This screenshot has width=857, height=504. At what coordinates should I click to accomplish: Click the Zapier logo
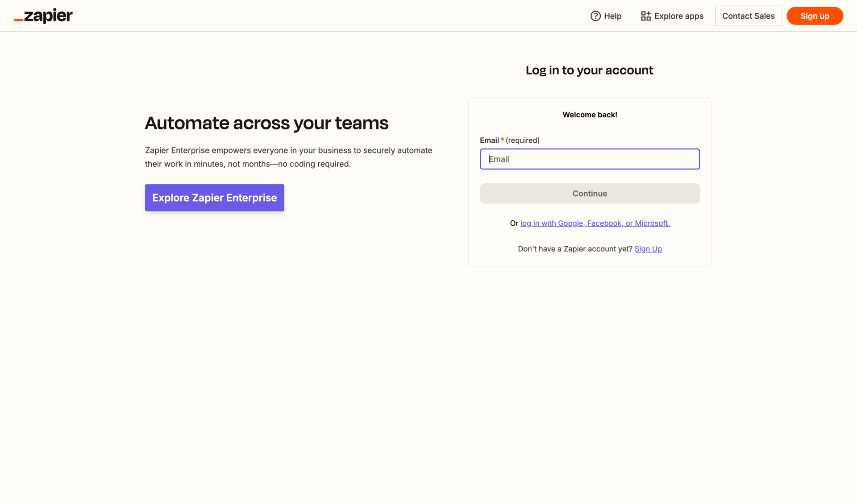[x=43, y=16]
